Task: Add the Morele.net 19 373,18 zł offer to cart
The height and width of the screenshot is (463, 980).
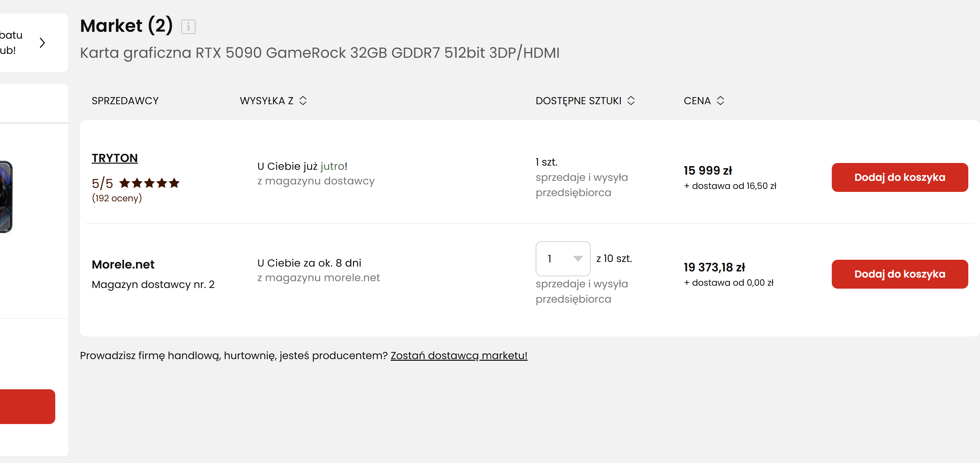Action: [899, 274]
